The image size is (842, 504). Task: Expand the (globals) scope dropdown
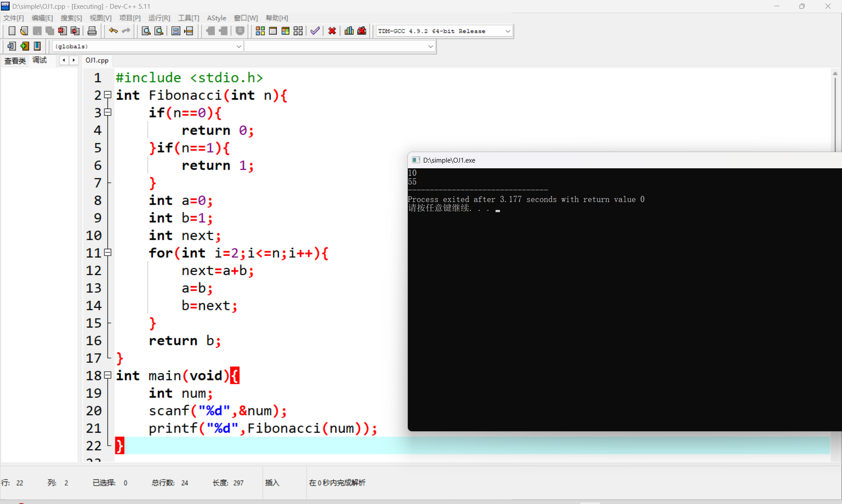[239, 46]
